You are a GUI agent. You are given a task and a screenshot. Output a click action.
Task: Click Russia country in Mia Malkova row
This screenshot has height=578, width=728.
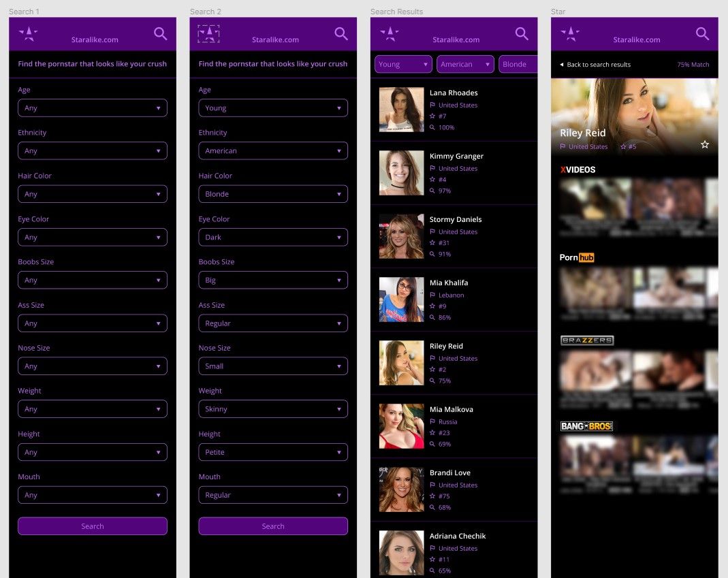coord(447,422)
